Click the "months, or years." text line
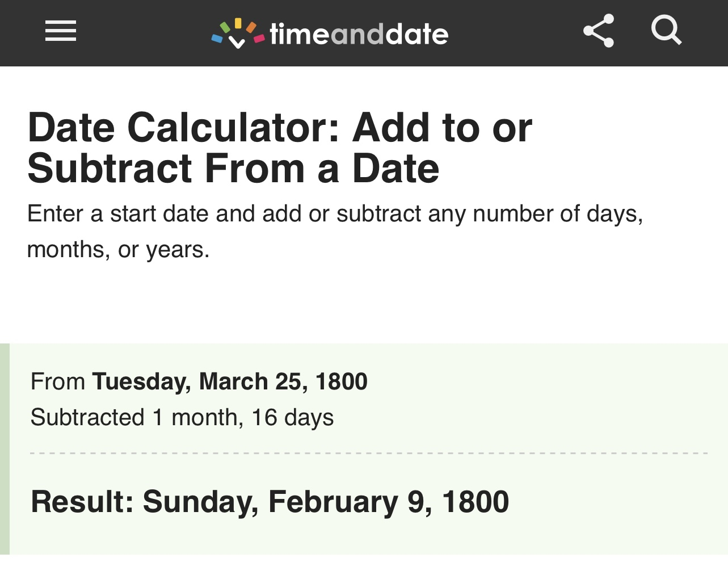 click(x=118, y=250)
